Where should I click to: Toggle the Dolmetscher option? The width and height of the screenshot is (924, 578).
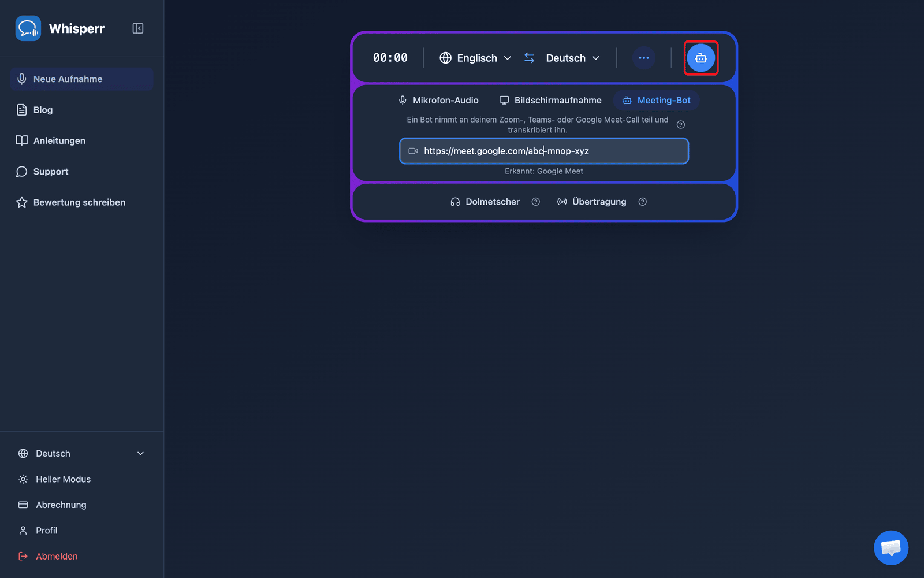pos(485,202)
